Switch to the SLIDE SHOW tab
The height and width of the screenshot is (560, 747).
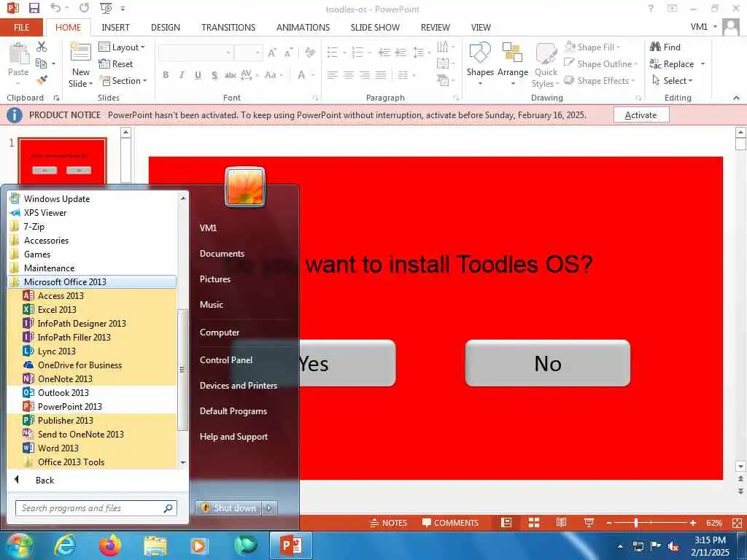coord(375,27)
